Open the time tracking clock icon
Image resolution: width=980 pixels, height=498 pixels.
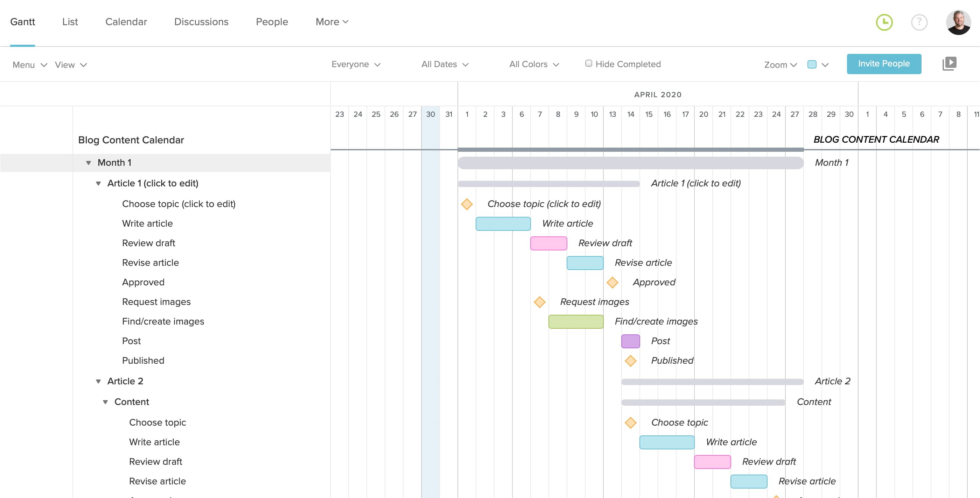(x=884, y=22)
